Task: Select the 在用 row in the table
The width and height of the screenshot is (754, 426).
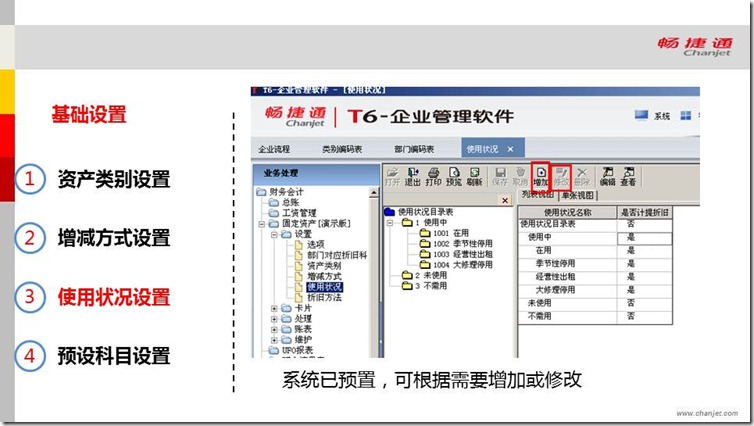Action: [595, 251]
